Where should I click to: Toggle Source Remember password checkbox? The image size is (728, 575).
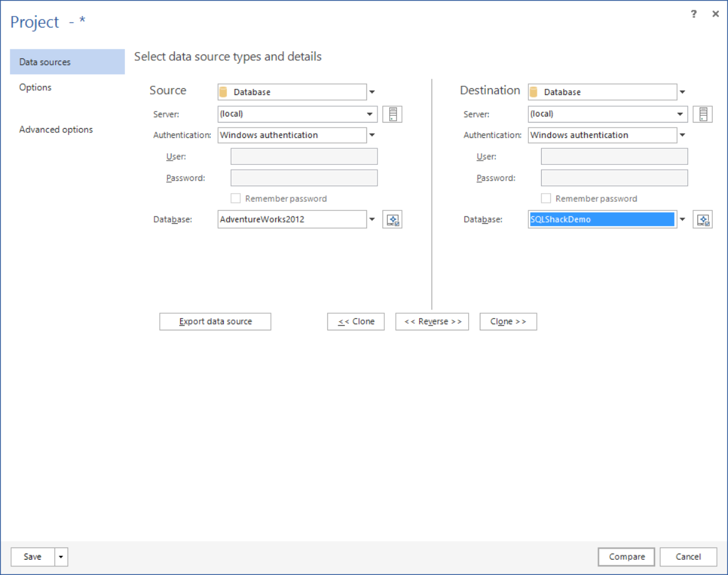click(235, 199)
